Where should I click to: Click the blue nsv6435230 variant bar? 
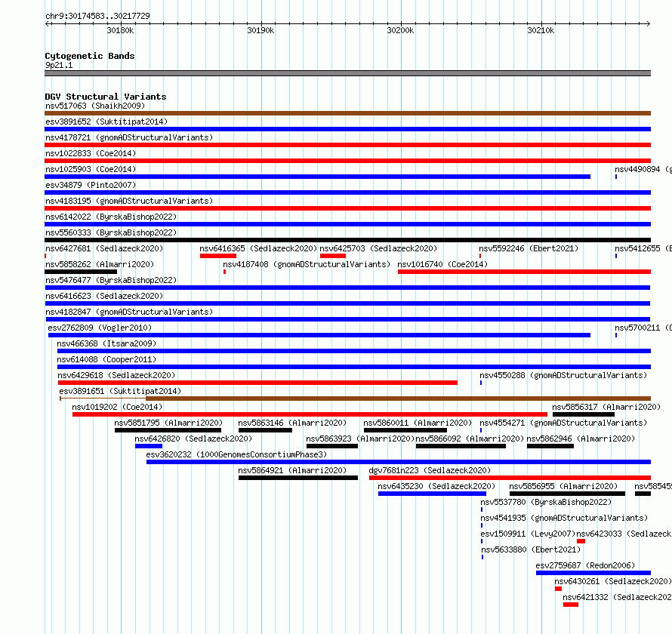pyautogui.click(x=432, y=494)
